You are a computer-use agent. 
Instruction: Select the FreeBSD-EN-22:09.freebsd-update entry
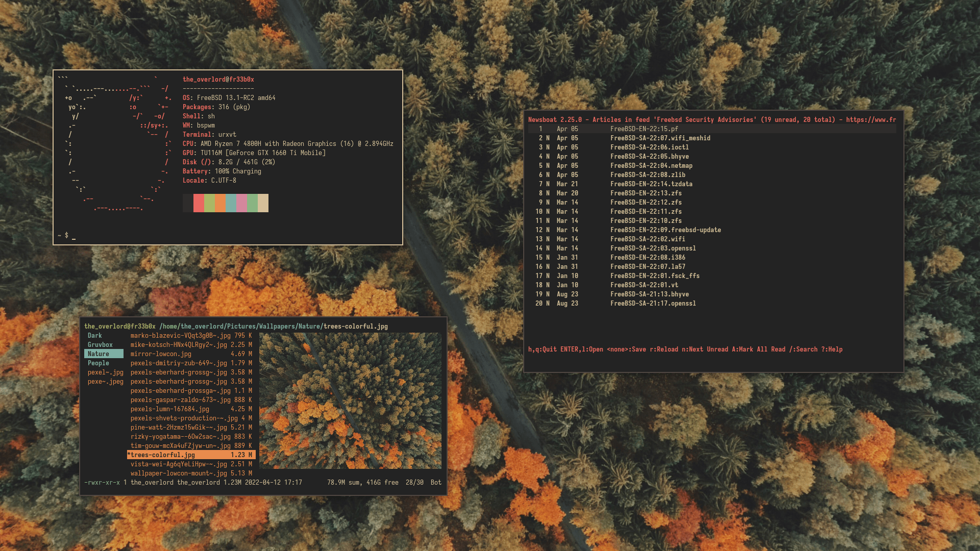click(x=666, y=230)
